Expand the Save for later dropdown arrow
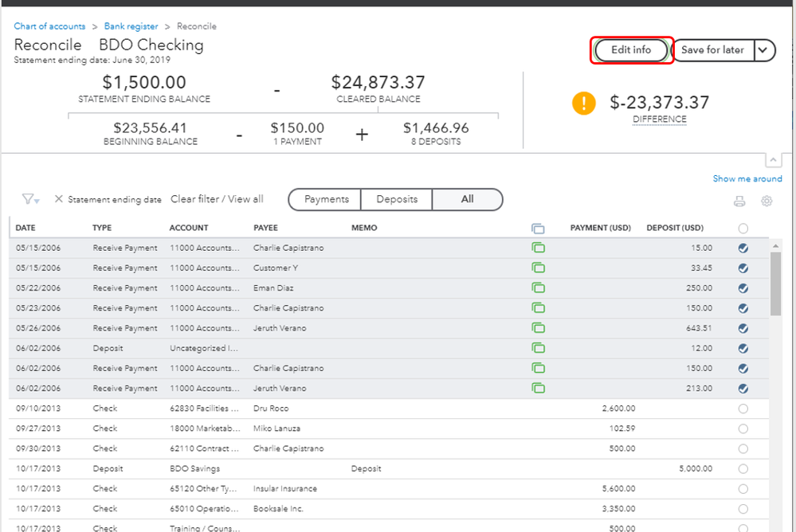This screenshot has width=796, height=532. 763,50
